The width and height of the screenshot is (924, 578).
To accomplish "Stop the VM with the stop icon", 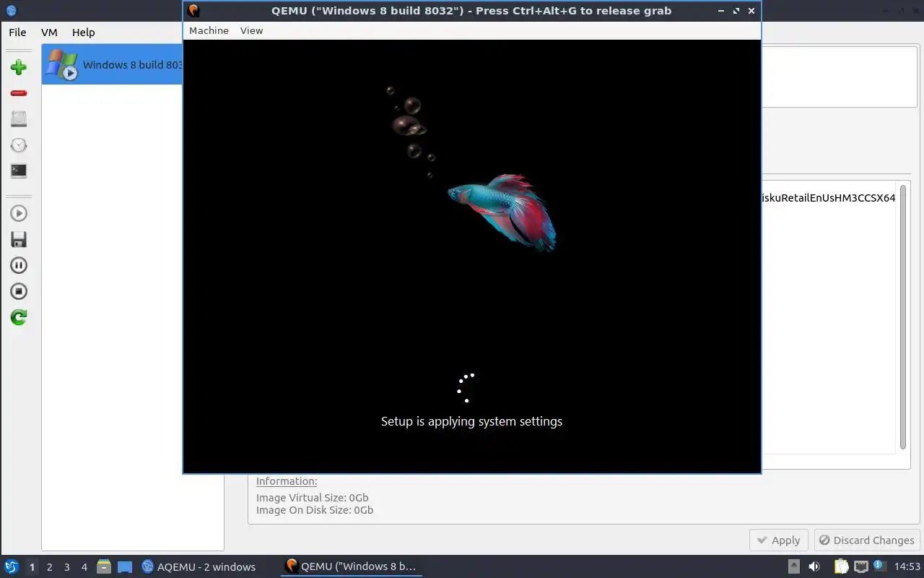I will [x=19, y=291].
